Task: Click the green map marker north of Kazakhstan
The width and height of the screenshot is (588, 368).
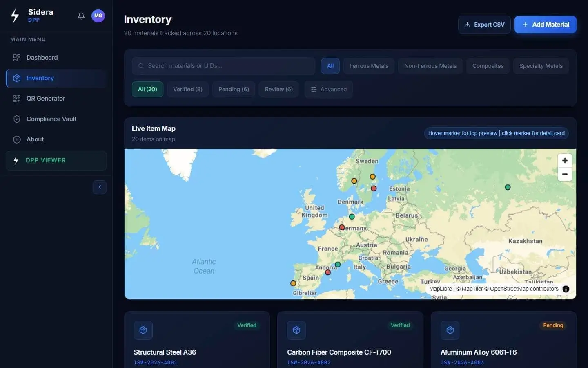Action: [508, 187]
